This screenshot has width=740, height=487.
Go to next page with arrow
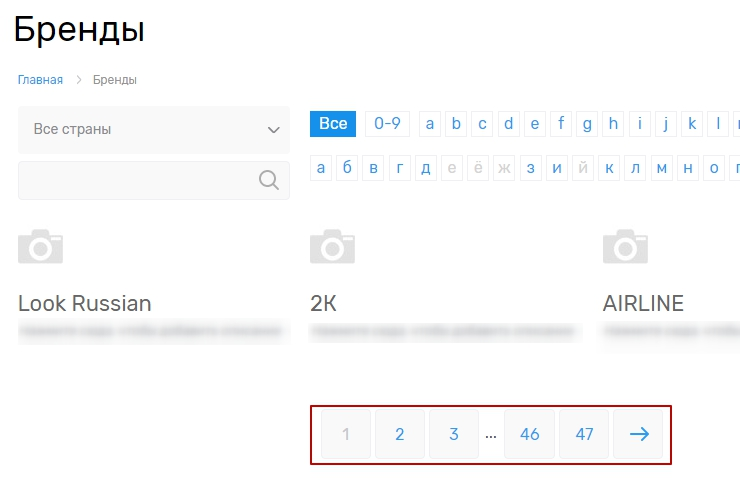(x=638, y=434)
